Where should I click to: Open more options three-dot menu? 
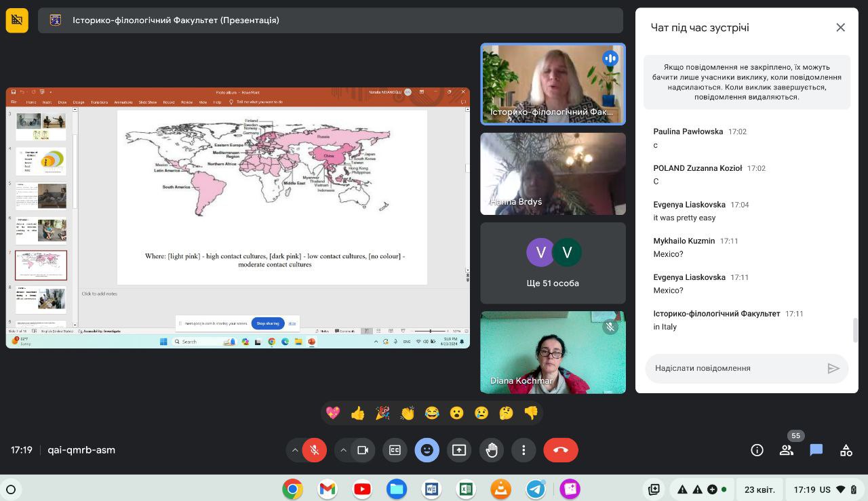524,450
